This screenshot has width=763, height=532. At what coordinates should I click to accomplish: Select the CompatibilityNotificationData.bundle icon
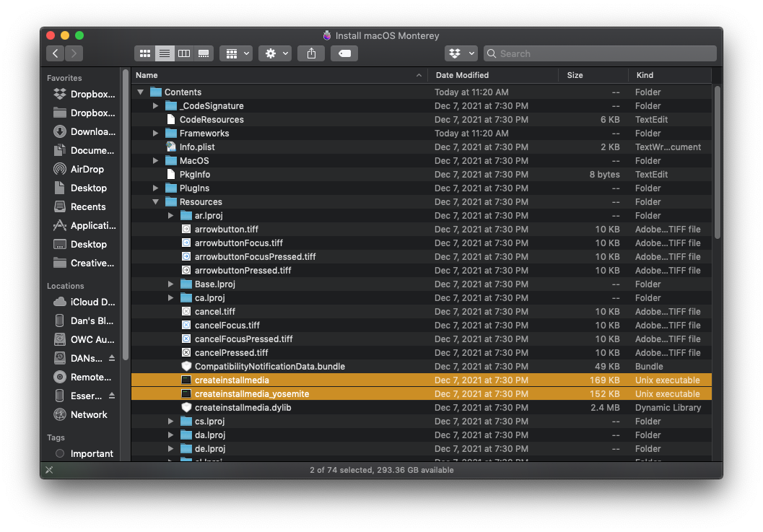(x=186, y=366)
